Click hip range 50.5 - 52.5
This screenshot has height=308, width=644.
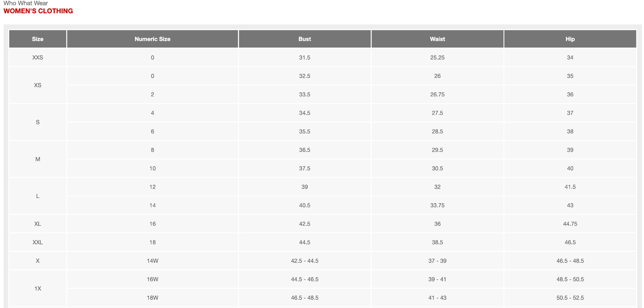tap(570, 298)
